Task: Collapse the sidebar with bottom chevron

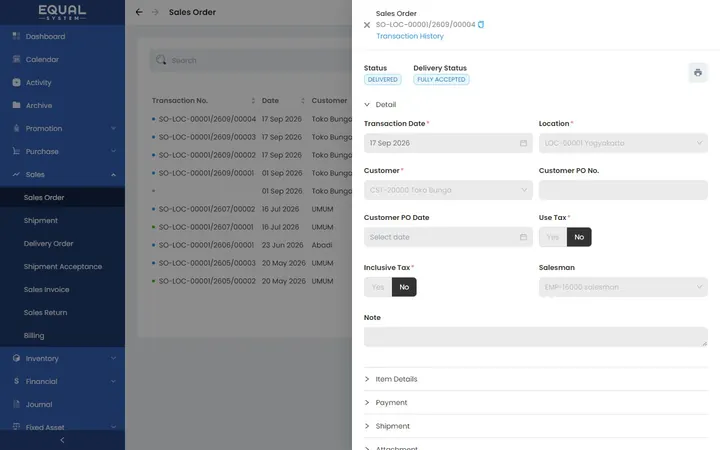Action: coord(62,440)
